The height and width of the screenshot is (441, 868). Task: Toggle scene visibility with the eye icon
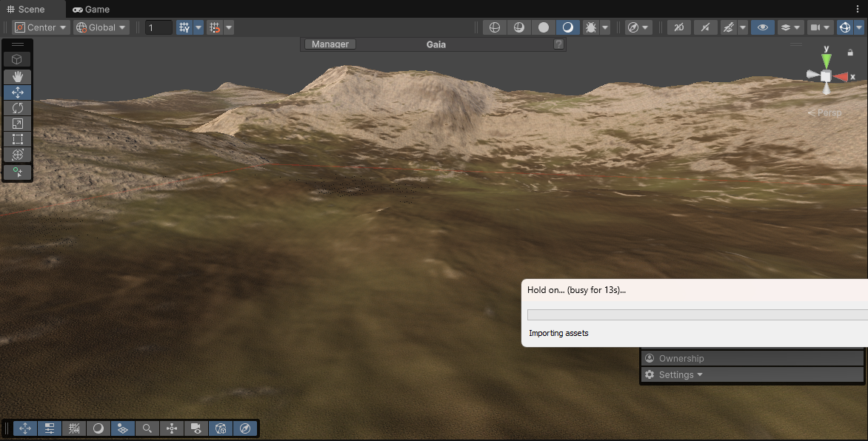click(x=762, y=27)
